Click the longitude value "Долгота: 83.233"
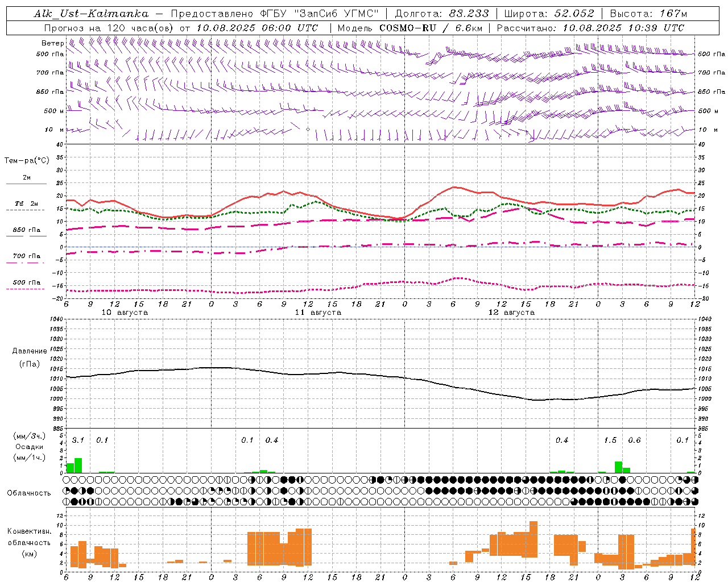 coord(441,14)
